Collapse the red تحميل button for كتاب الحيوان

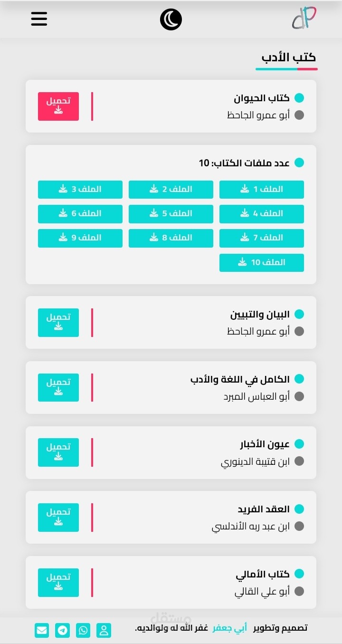[58, 106]
